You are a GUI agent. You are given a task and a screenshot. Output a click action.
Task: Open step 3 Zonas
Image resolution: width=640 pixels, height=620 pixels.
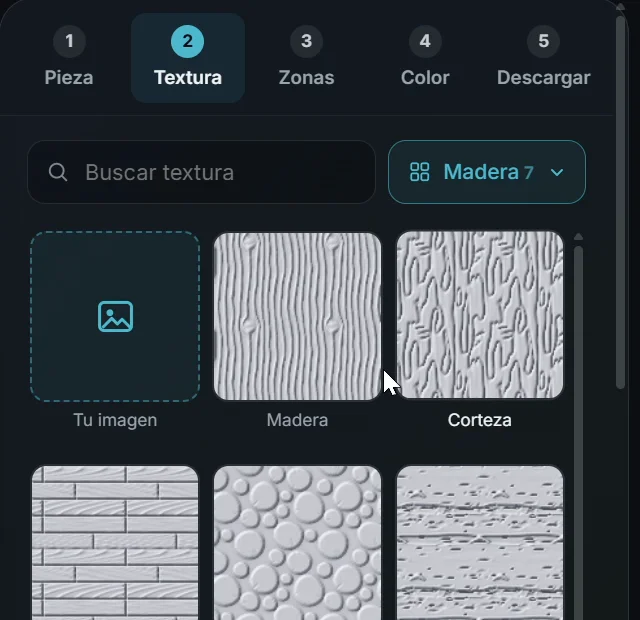pos(307,57)
